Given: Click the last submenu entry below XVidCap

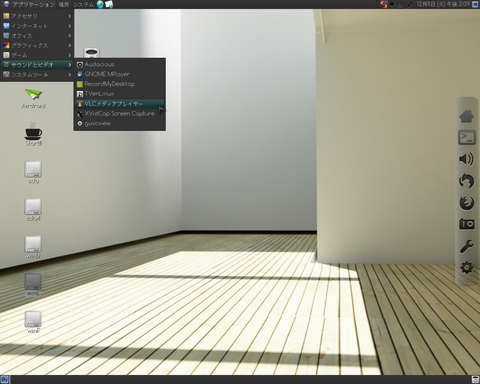Looking at the screenshot, I should 120,123.
